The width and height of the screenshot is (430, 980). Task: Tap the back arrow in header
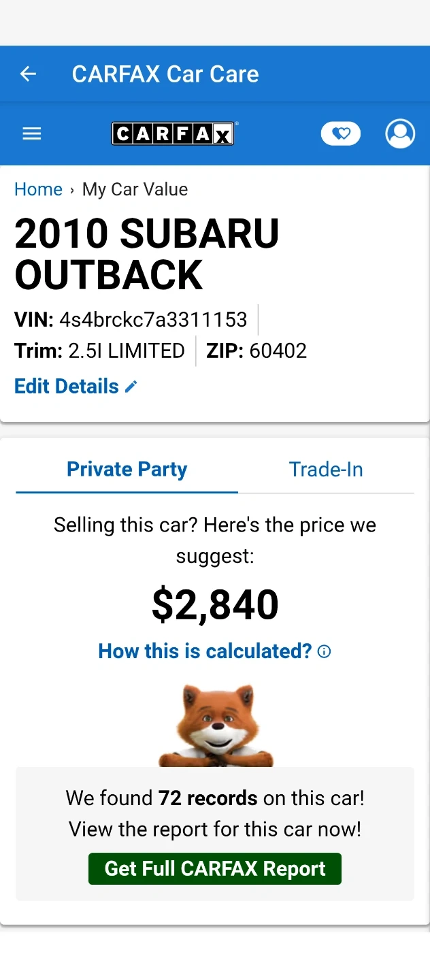coord(28,73)
